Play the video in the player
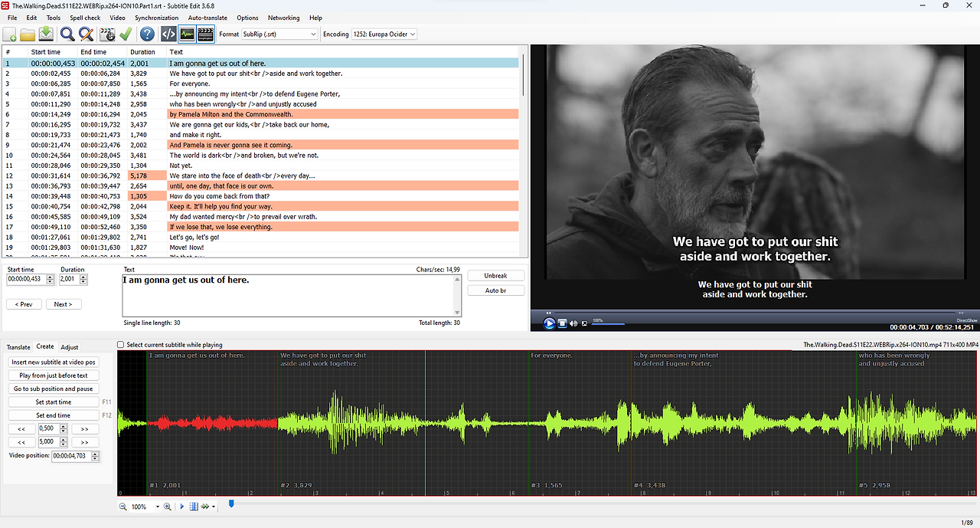Screen dimensions: 980x528 (549, 323)
